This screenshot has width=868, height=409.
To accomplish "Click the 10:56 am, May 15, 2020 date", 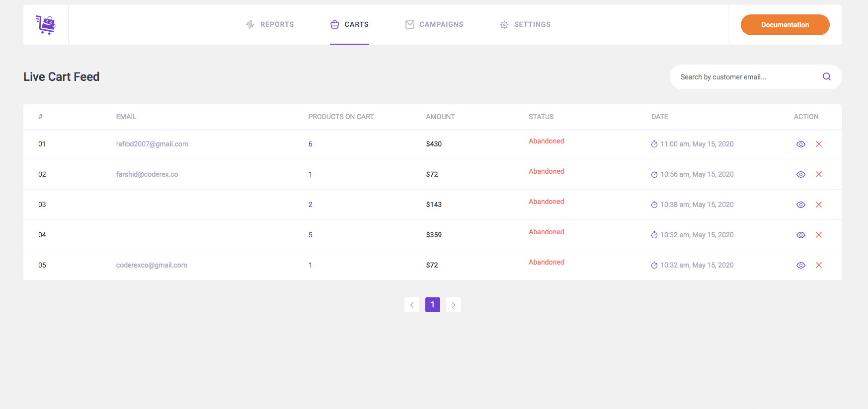I will coord(697,174).
